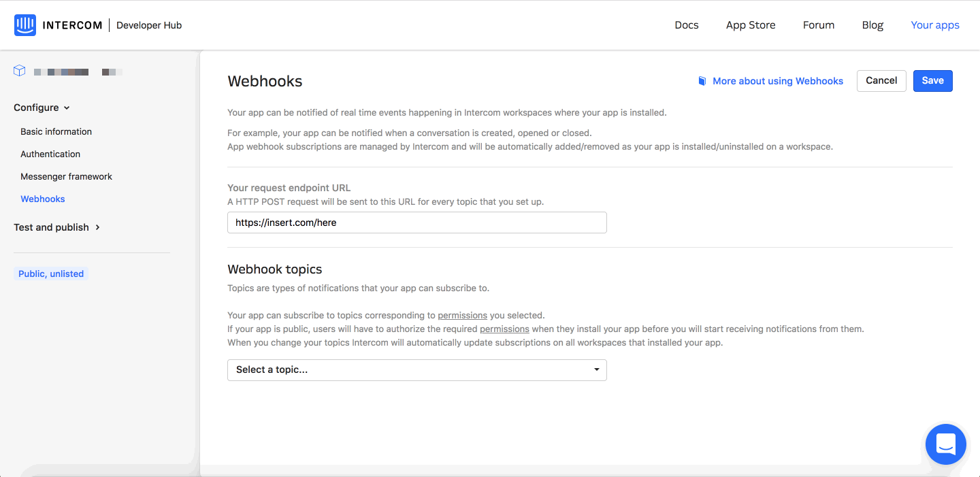Click the Developer Hub header text
980x477 pixels.
tap(149, 25)
